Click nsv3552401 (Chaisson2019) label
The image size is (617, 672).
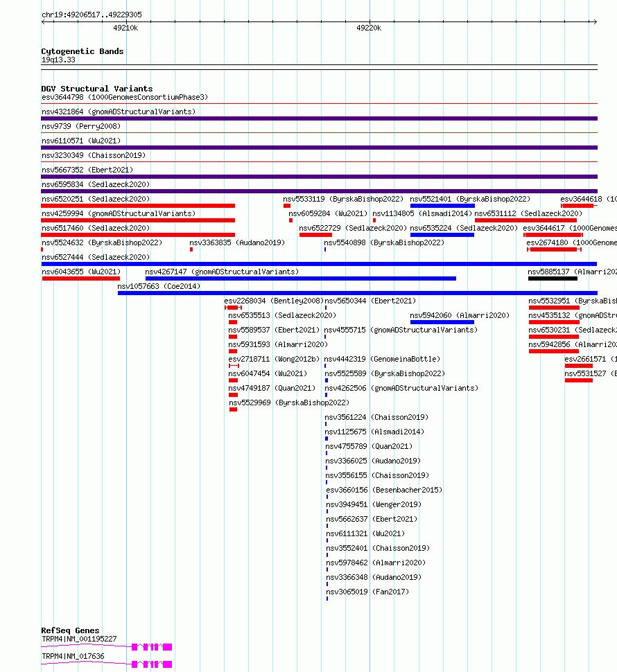379,549
